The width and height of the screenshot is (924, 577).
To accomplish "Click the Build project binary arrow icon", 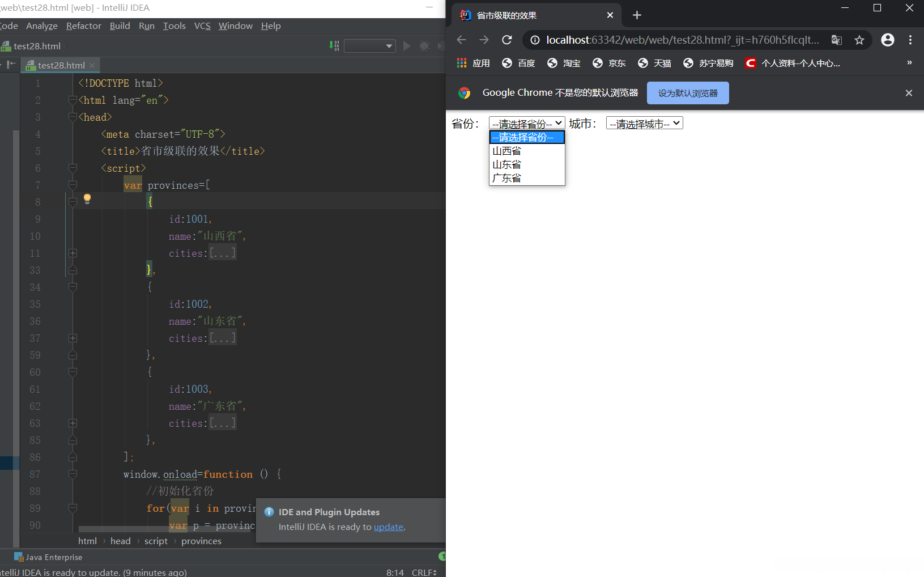I will (334, 46).
